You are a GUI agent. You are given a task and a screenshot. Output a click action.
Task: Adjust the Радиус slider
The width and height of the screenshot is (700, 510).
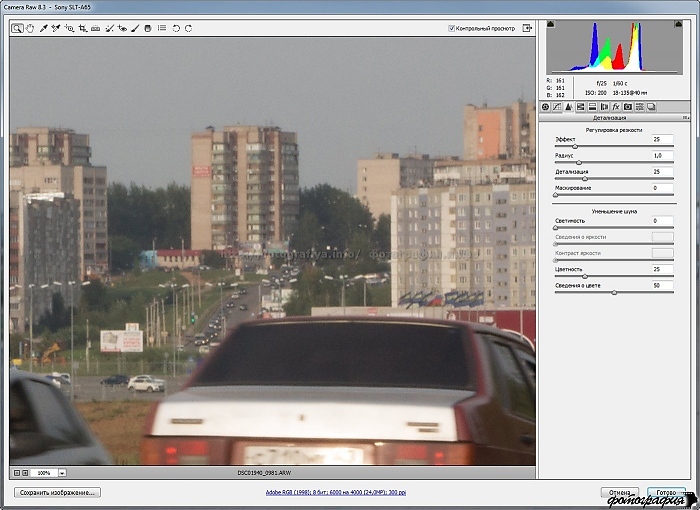(x=579, y=163)
